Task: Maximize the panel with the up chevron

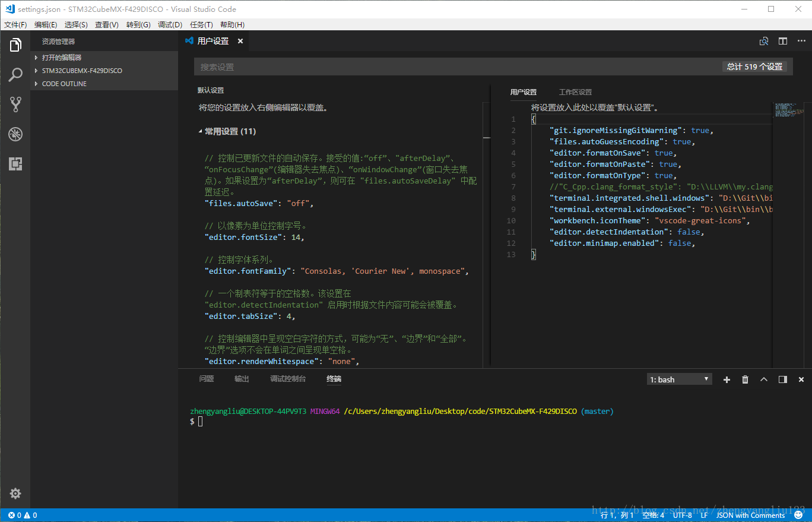Action: pos(764,379)
